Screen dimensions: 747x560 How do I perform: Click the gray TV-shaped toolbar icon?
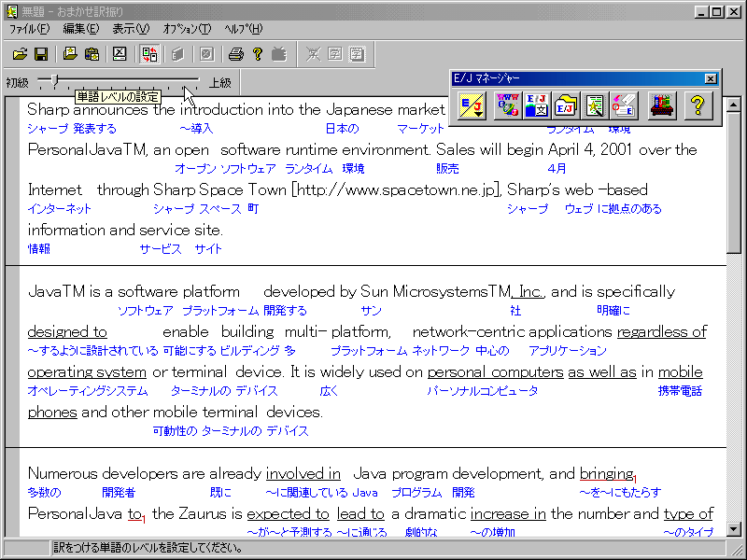(279, 54)
